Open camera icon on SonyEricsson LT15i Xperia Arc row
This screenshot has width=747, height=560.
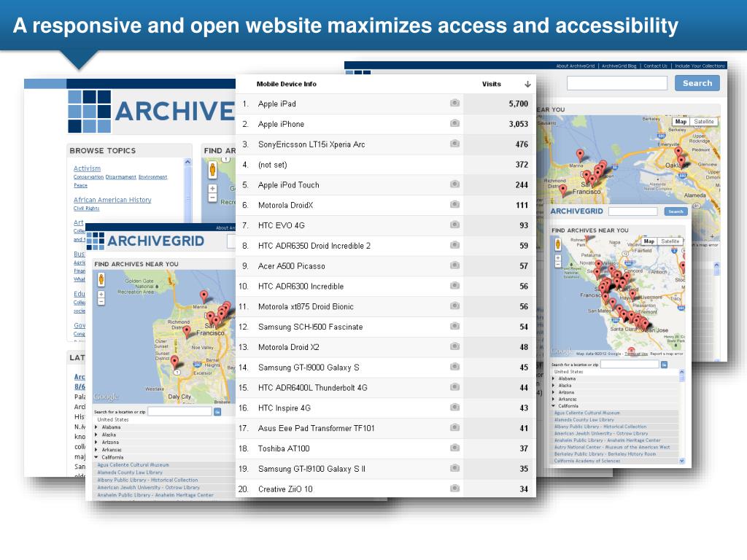[x=455, y=144]
